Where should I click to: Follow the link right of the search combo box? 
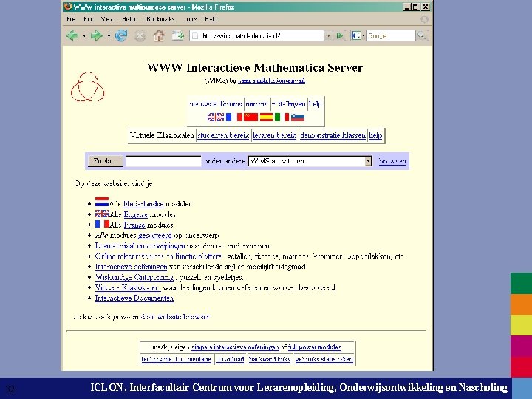392,161
